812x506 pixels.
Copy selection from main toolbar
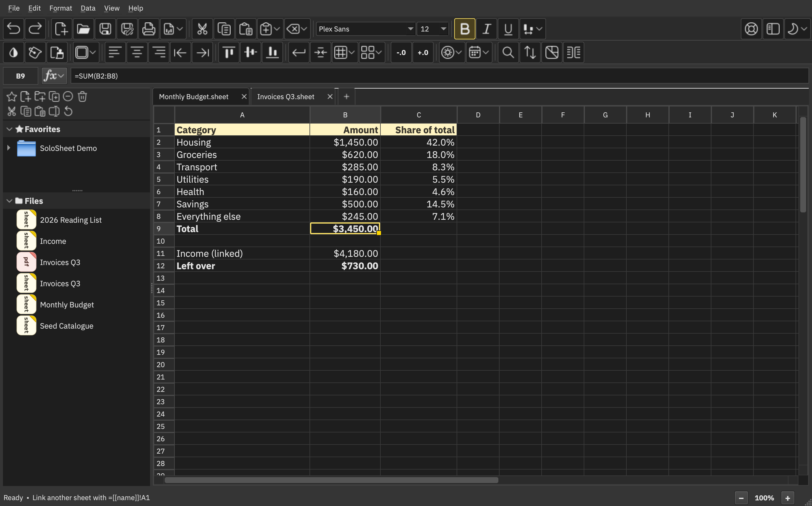point(224,29)
